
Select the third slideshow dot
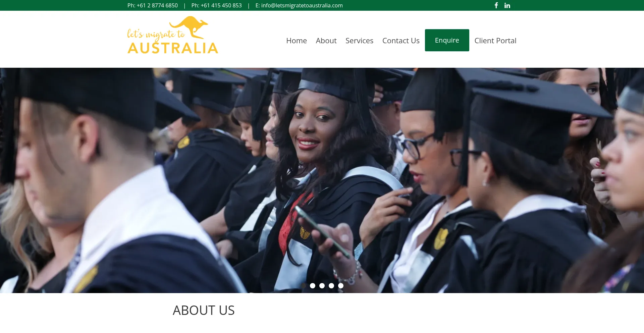pyautogui.click(x=322, y=286)
